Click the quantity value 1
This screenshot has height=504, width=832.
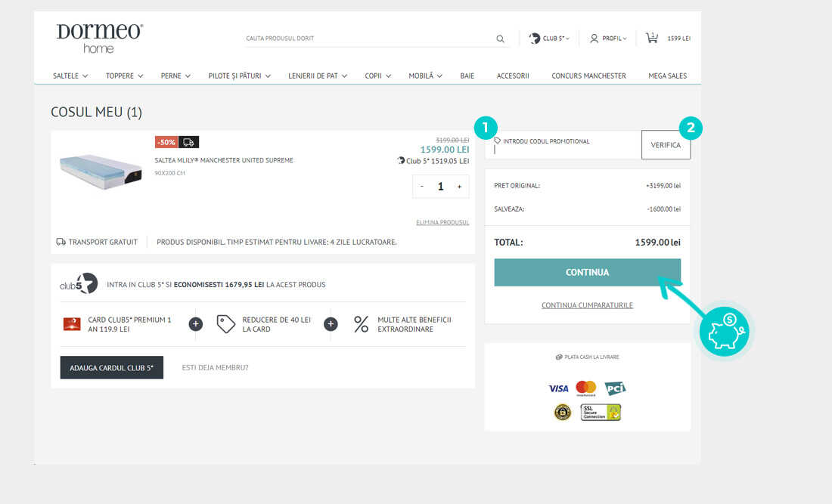pyautogui.click(x=440, y=187)
